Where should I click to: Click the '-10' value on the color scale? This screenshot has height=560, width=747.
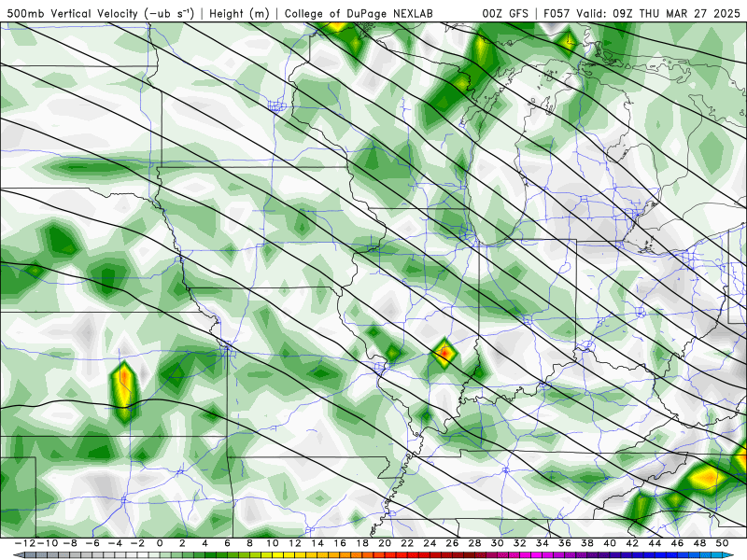pyautogui.click(x=46, y=543)
